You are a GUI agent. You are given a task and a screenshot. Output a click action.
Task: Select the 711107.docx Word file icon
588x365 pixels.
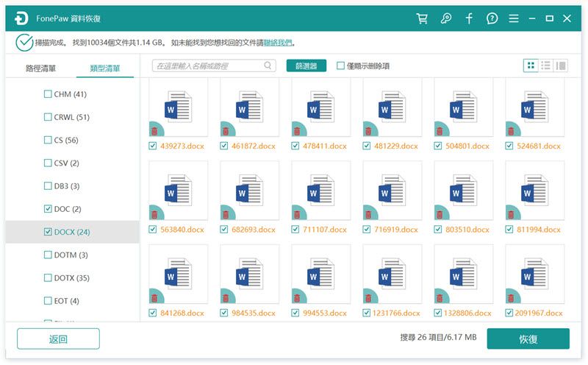click(320, 191)
